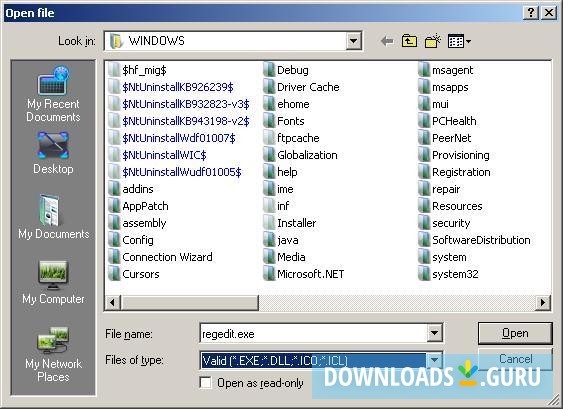
Task: Click the left arrow of horizontal scrollbar
Action: tap(112, 302)
